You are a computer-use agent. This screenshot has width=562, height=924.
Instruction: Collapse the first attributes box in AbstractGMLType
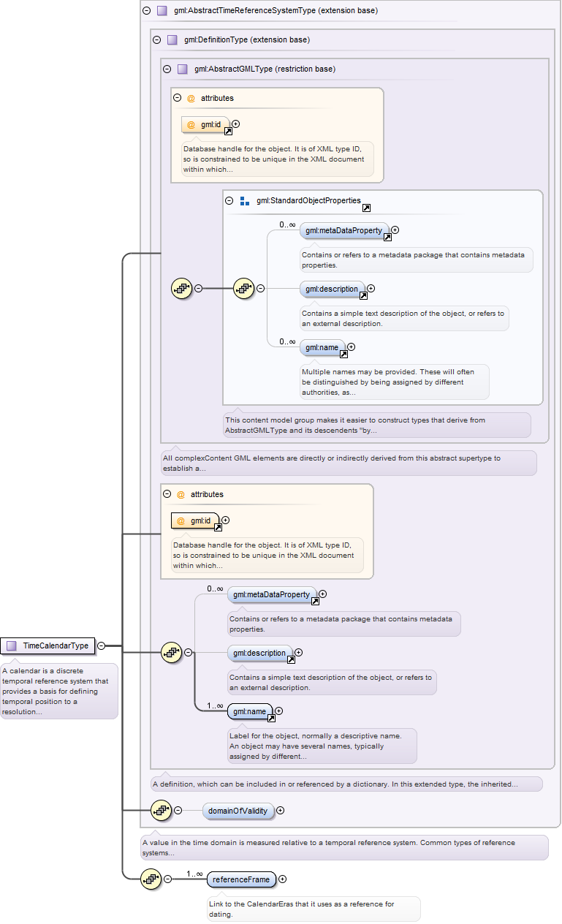click(x=177, y=98)
